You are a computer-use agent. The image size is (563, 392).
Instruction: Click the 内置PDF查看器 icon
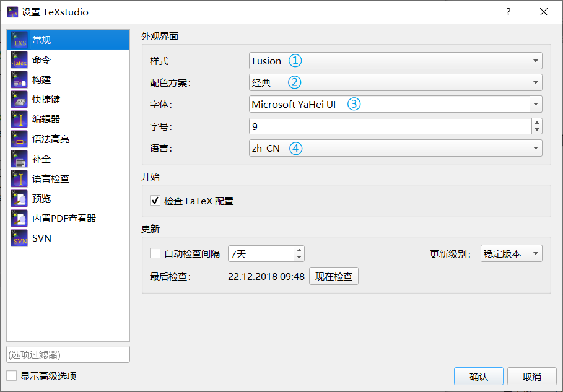(x=19, y=218)
